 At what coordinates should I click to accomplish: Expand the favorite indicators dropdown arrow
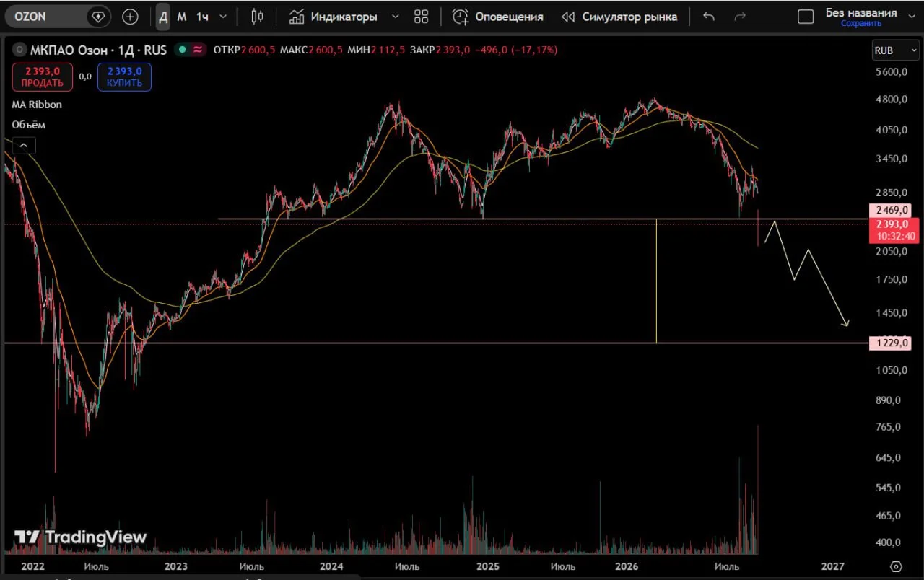(395, 17)
